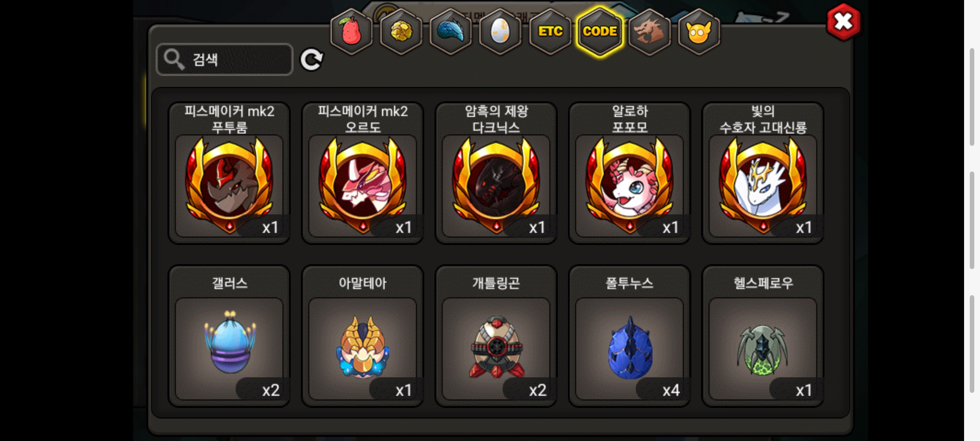Switch to the egg category icon

click(x=500, y=31)
